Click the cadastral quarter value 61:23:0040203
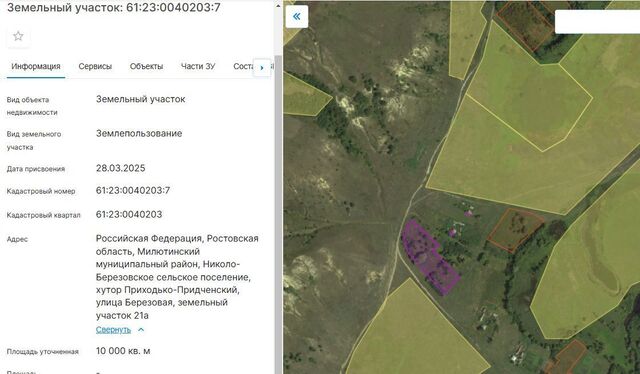 click(129, 214)
